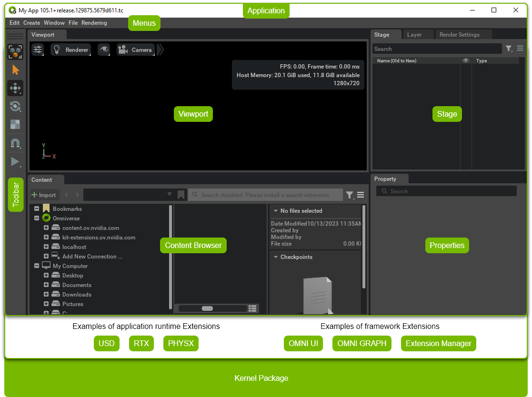Open the Camera selector button
Screen dimensions: 532x397
(x=136, y=50)
